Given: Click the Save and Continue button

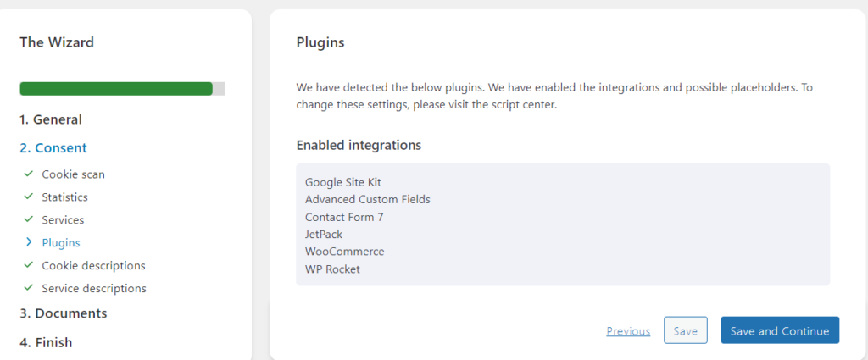Looking at the screenshot, I should [780, 330].
